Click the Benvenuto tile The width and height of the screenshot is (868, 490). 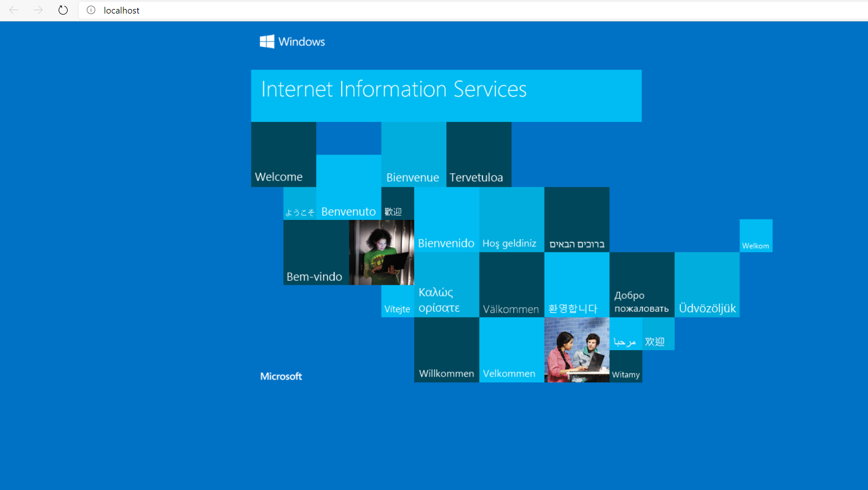click(x=349, y=187)
